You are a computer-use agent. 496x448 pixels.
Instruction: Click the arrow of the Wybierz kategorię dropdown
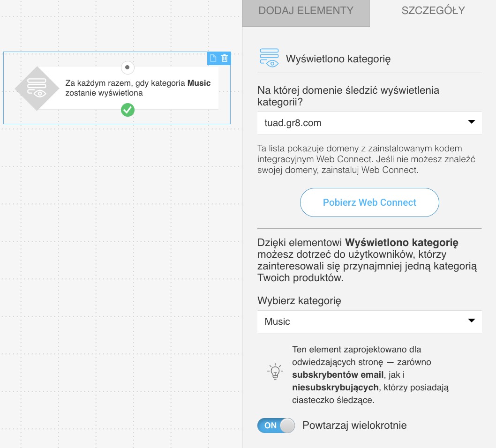click(x=471, y=320)
